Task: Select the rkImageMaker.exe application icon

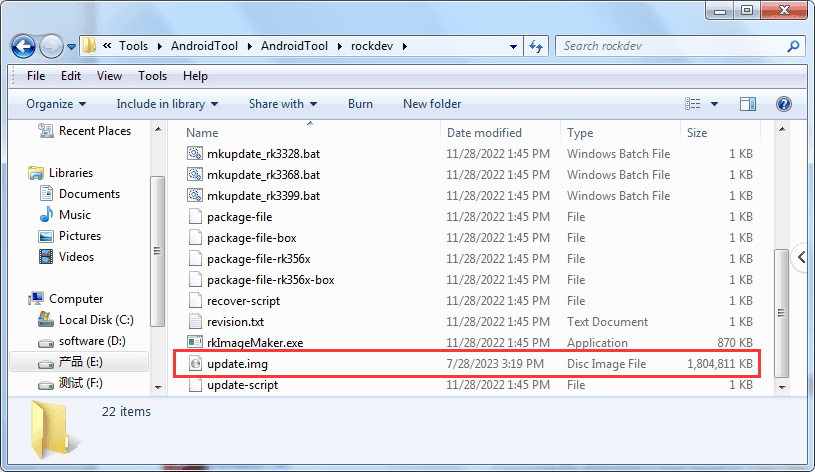Action: [195, 343]
